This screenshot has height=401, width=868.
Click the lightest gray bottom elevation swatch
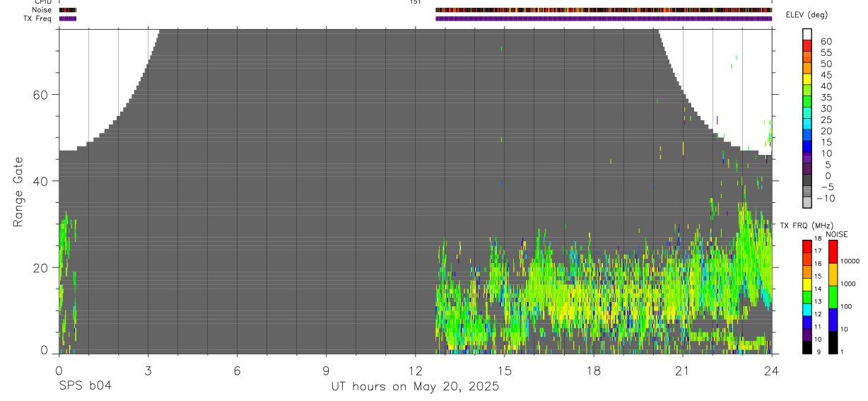[807, 202]
